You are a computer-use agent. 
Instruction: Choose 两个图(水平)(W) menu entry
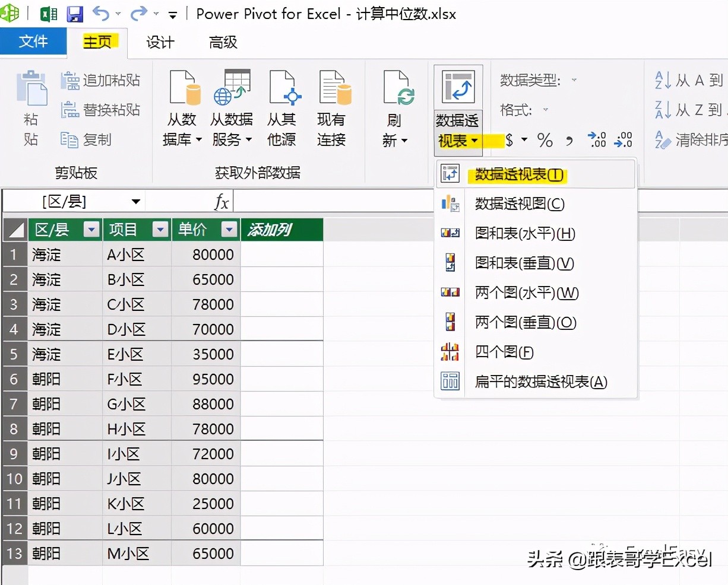(536, 292)
